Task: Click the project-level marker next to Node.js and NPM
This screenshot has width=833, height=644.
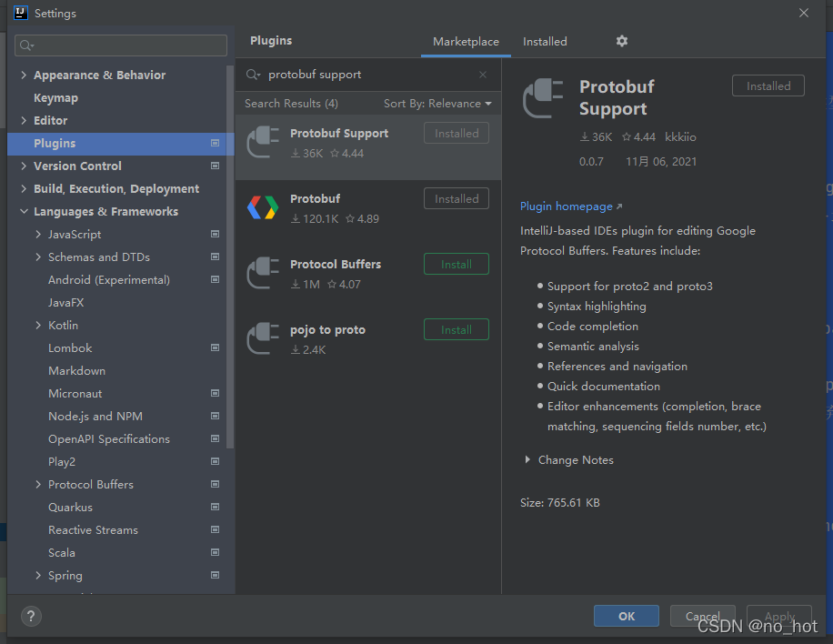Action: [216, 416]
